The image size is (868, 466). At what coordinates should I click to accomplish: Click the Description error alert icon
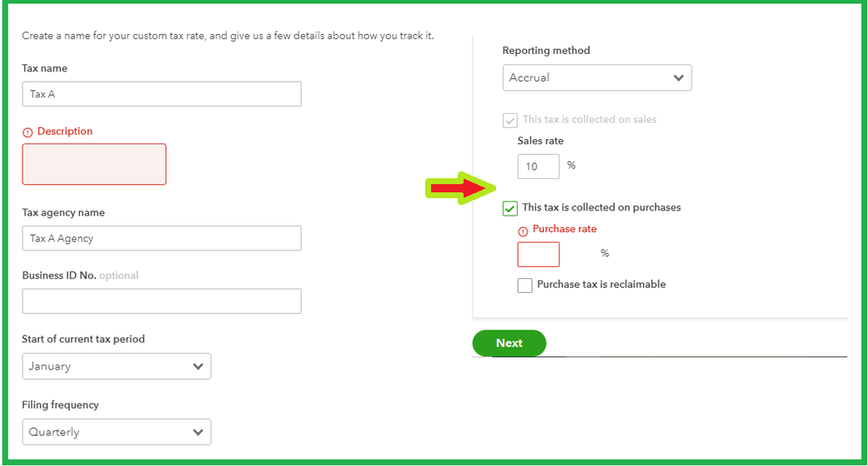pyautogui.click(x=28, y=132)
